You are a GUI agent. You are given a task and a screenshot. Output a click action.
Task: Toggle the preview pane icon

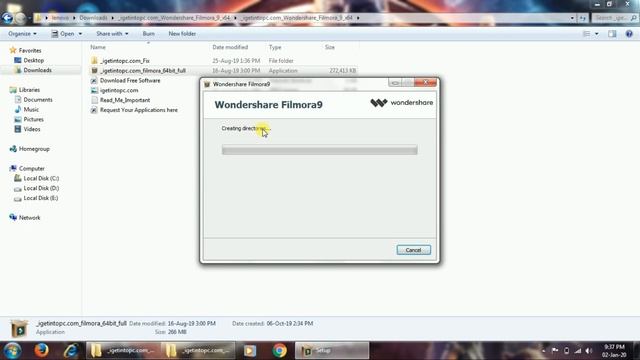612,34
